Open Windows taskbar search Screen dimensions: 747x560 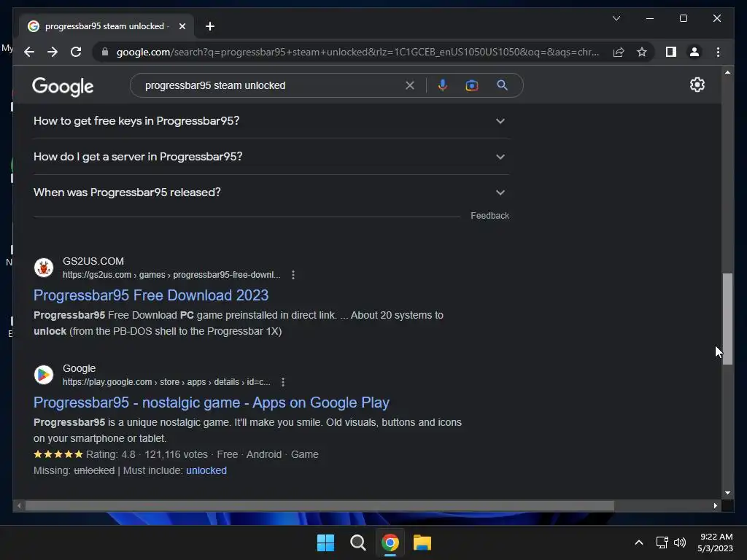pos(357,542)
